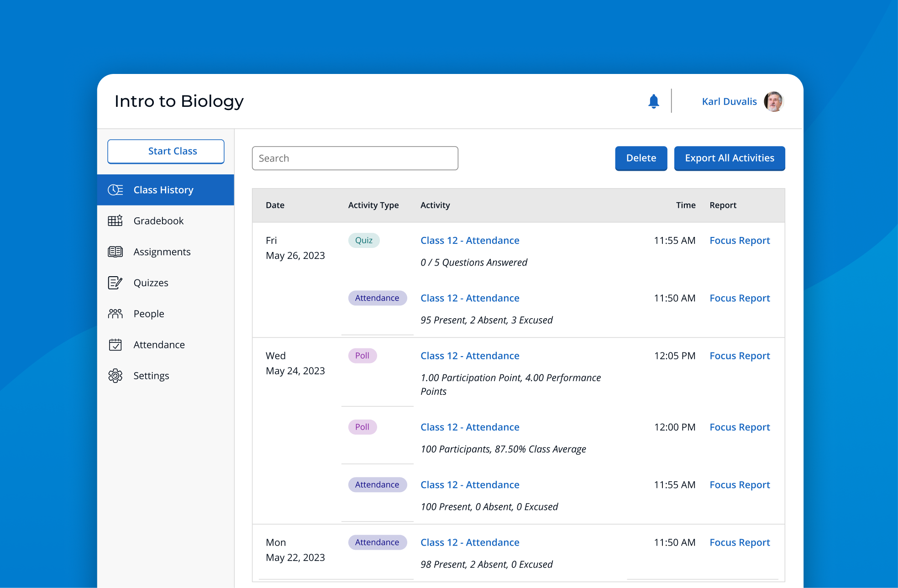This screenshot has width=898, height=588.
Task: Click inside the Search field
Action: [x=355, y=158]
